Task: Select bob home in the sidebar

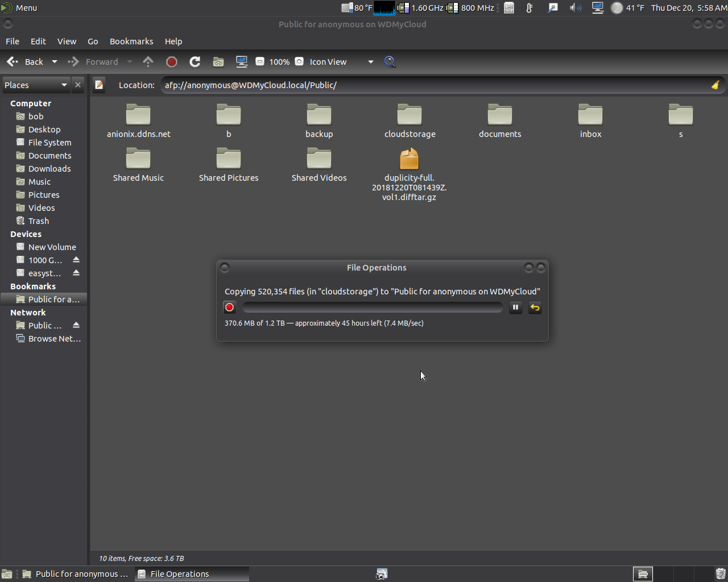Action: [x=44, y=117]
